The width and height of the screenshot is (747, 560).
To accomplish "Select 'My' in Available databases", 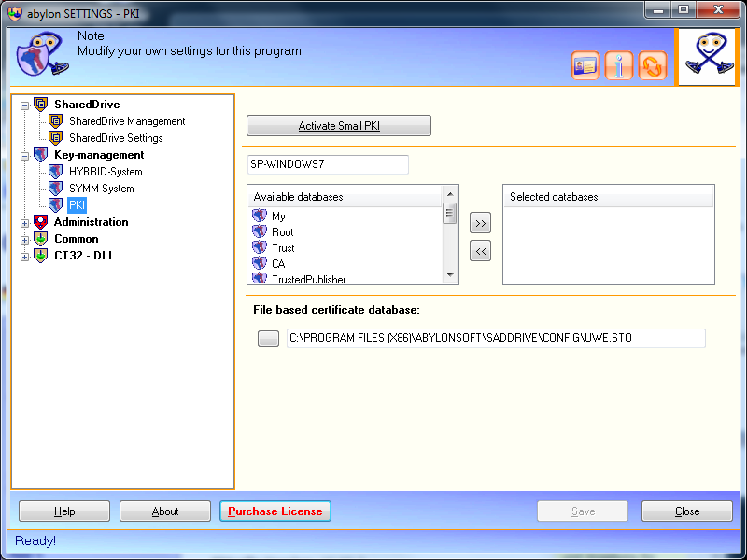I will (278, 217).
